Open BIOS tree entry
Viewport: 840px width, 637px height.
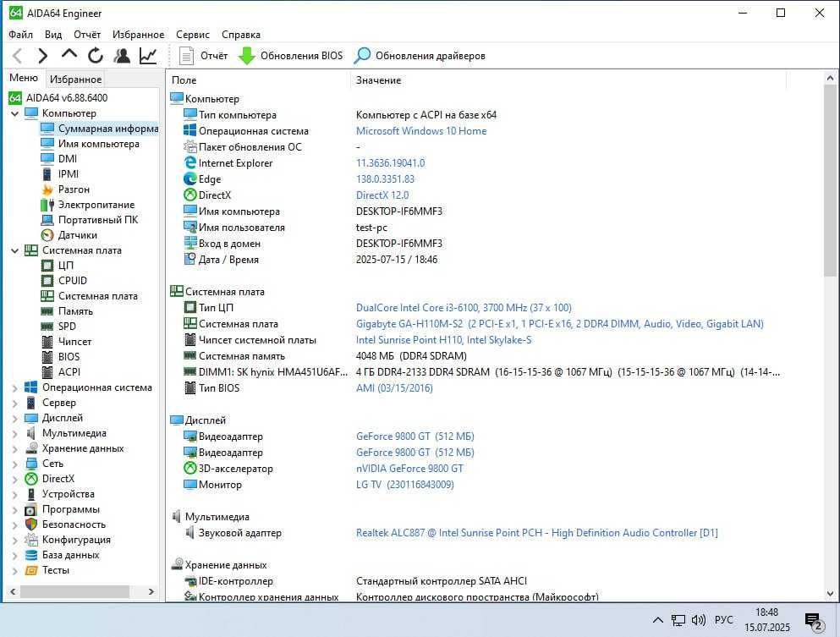69,357
